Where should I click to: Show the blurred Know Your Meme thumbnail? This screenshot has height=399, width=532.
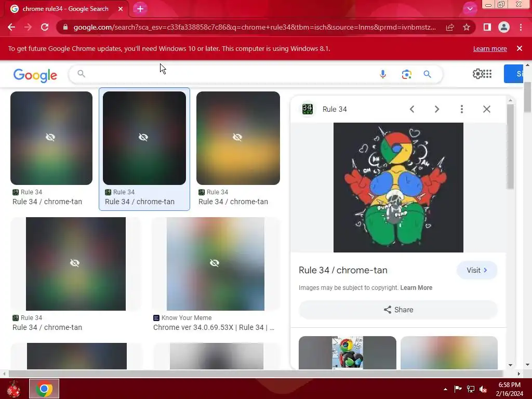coord(215,263)
